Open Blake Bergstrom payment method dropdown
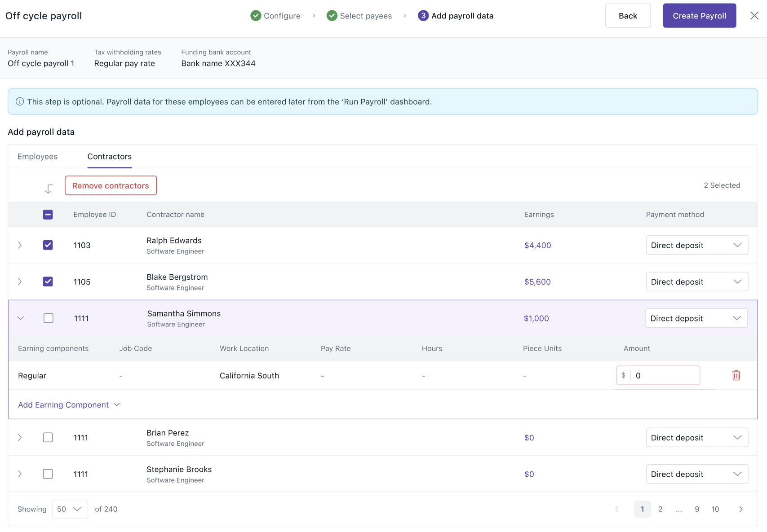 tap(696, 282)
